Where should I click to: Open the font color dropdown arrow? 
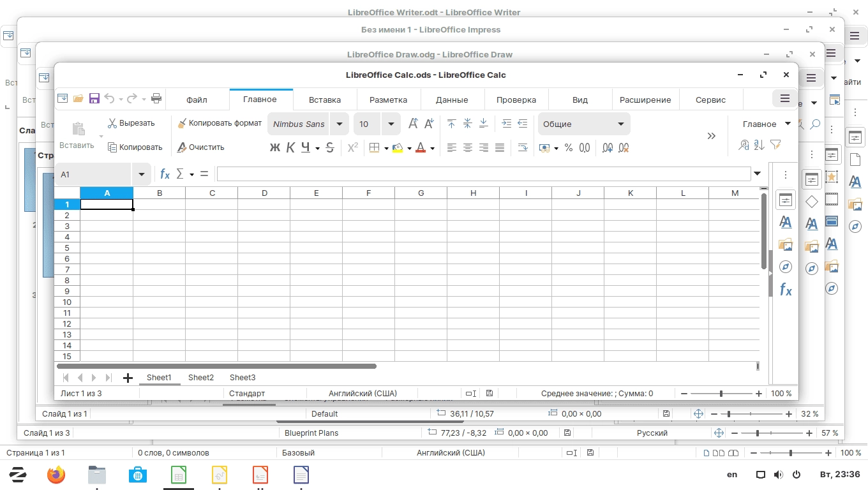tap(432, 149)
